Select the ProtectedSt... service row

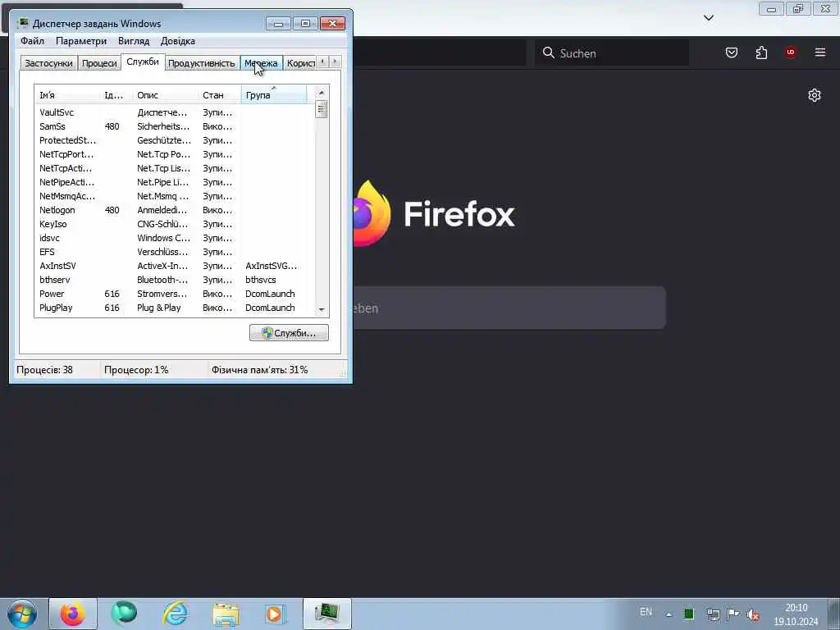(175, 140)
